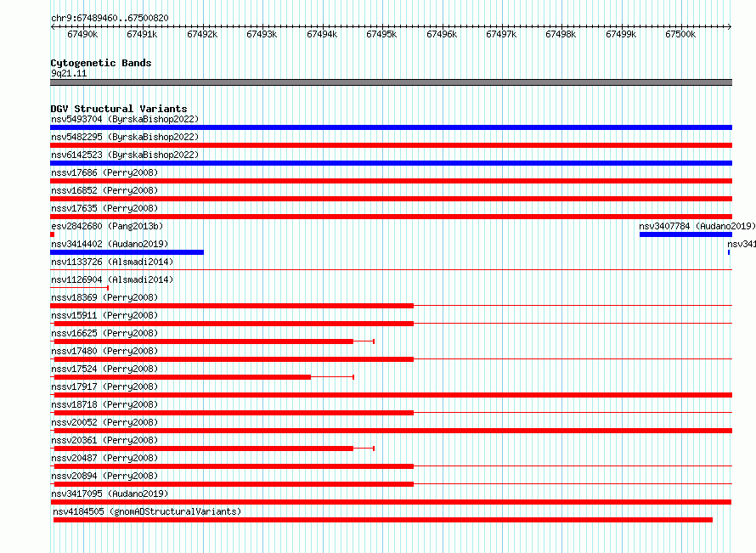Click the blue bar beneath nsv3407784 label

coord(685,234)
